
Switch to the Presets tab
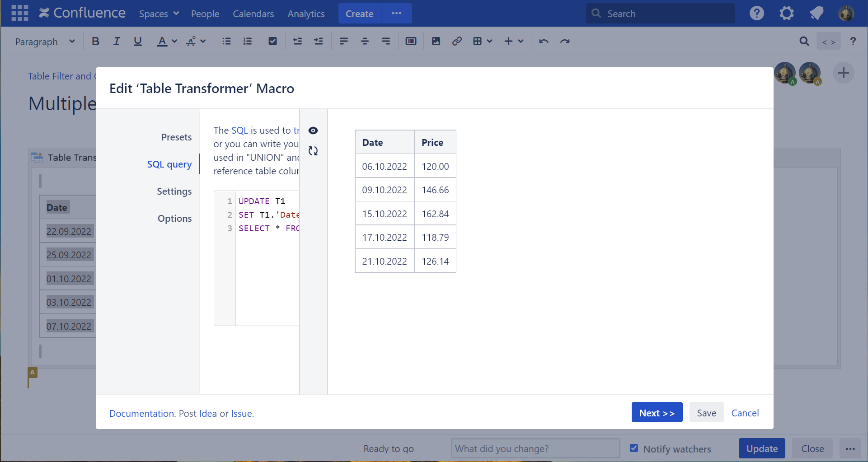point(176,137)
